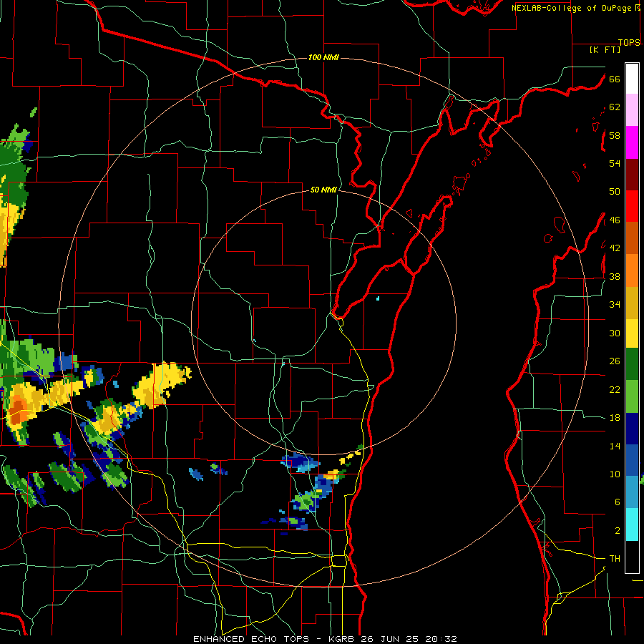Click the 26 JUN 25 date text
Screen dimensions: 644x644
click(389, 639)
